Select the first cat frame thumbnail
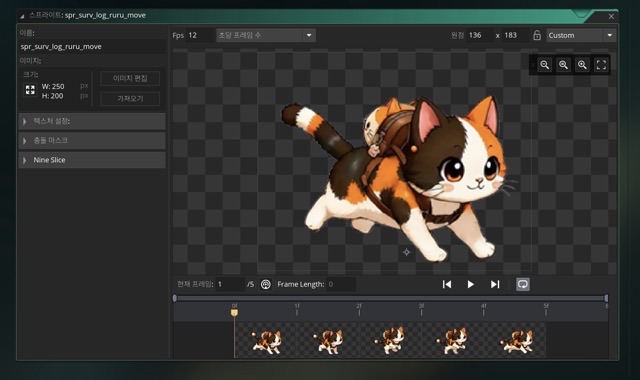The height and width of the screenshot is (380, 640). point(266,340)
